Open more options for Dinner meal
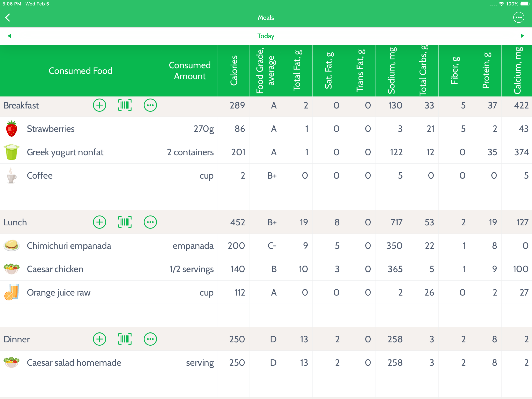532x399 pixels. click(150, 339)
